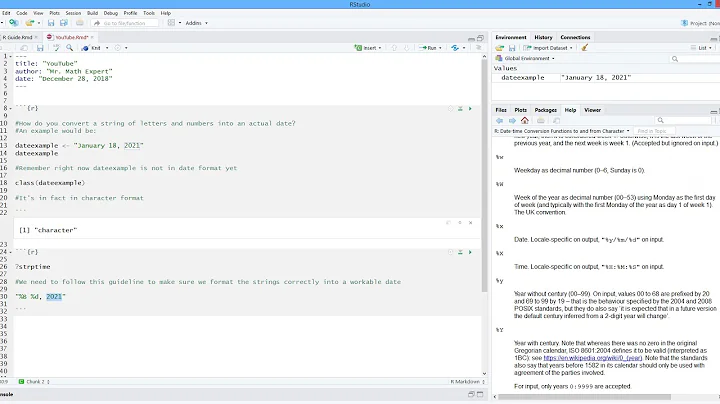Clear chunk output with X icon
Screen dimensions: 720x404
pos(470,223)
